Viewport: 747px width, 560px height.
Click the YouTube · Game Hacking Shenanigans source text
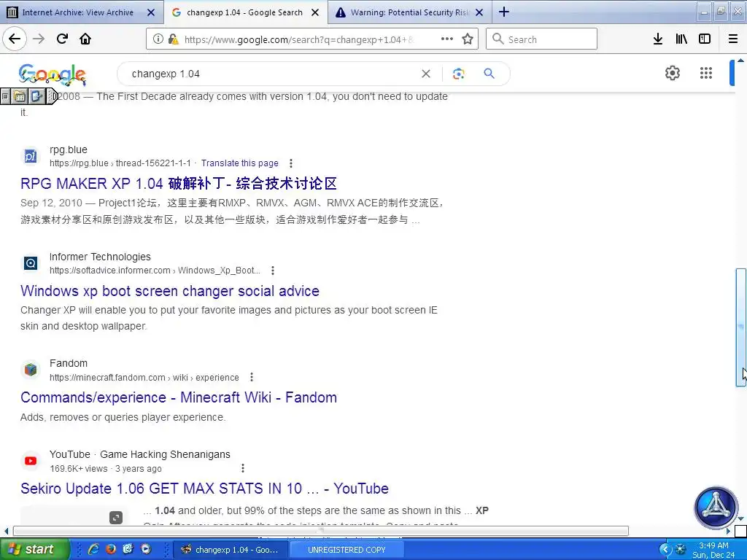[x=139, y=454]
